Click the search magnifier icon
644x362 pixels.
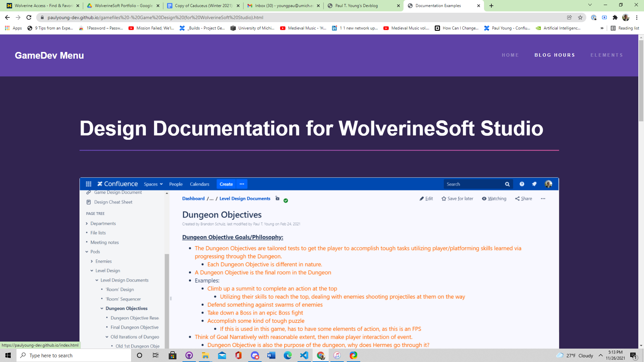507,184
